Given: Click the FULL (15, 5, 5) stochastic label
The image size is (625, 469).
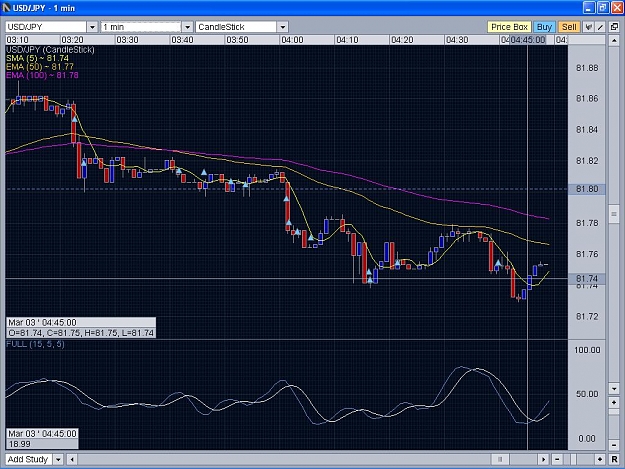Looking at the screenshot, I should click(x=35, y=344).
